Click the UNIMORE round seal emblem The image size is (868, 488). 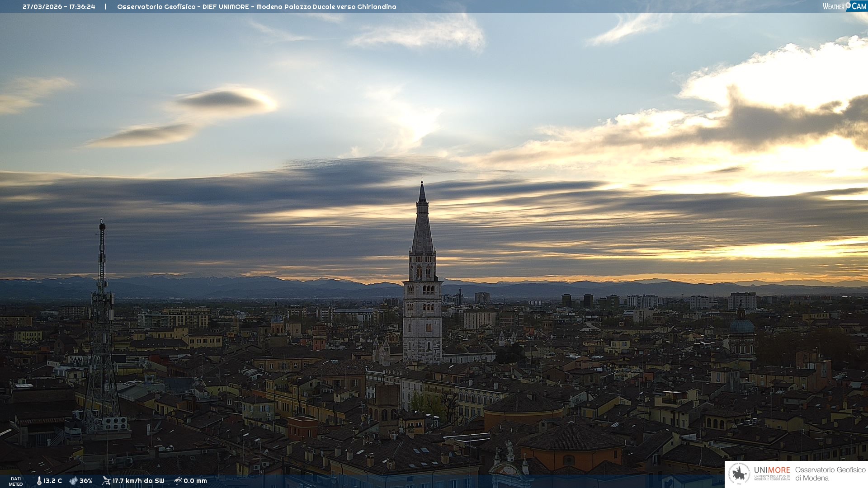[x=739, y=474]
